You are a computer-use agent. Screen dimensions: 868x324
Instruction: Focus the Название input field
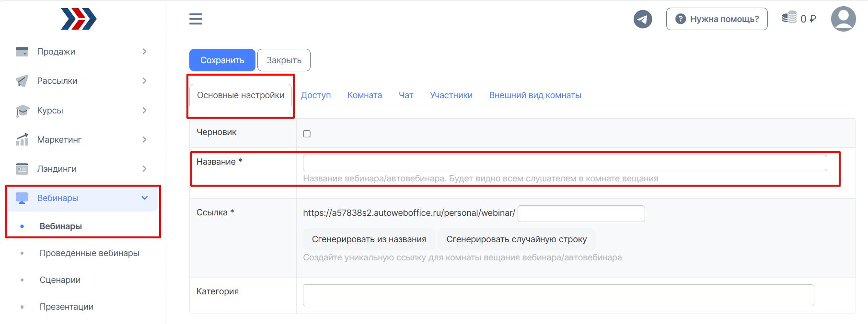(x=565, y=163)
